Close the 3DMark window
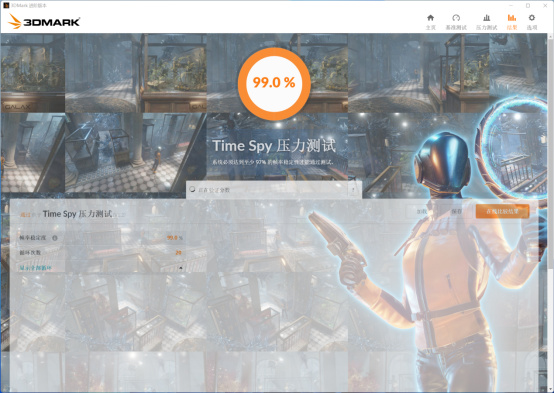Viewport: 554px width, 393px height. pyautogui.click(x=545, y=5)
